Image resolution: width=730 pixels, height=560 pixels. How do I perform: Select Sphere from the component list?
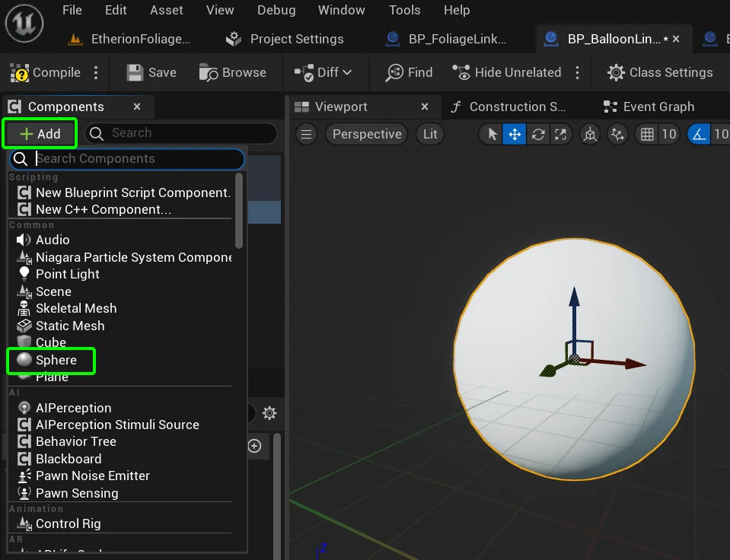(56, 360)
